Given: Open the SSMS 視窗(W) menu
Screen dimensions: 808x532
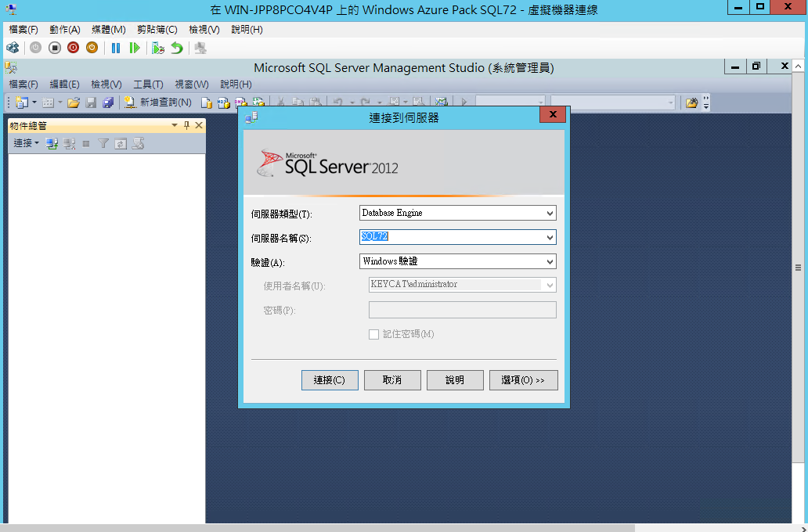Looking at the screenshot, I should (x=192, y=84).
